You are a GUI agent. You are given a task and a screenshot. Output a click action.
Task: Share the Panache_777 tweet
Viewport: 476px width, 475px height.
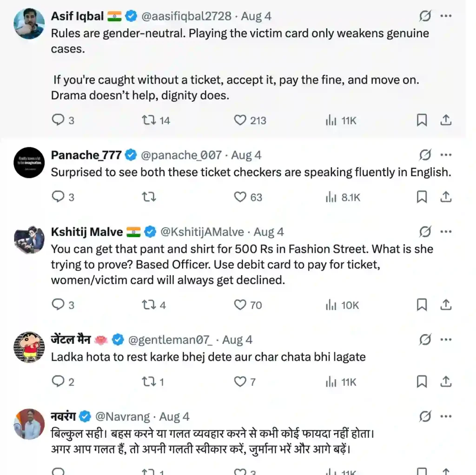[446, 197]
